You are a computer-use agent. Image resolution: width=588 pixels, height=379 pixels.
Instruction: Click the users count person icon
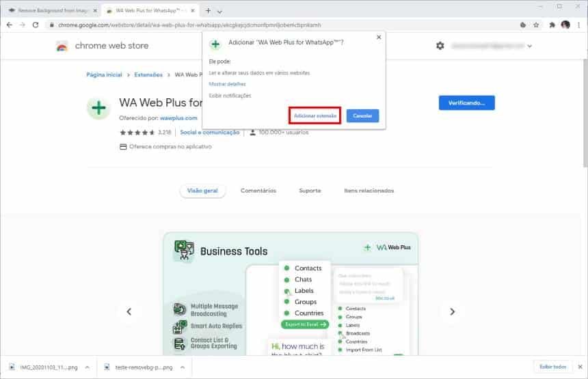tap(253, 132)
